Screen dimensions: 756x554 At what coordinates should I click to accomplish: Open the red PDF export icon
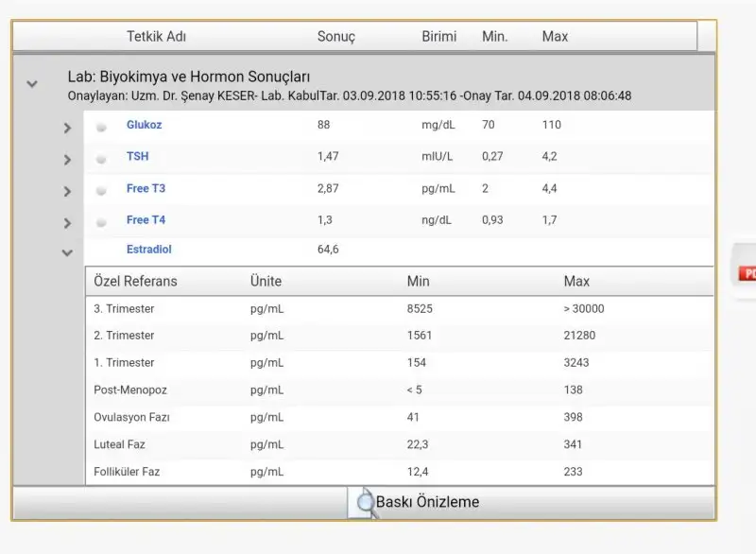pos(747,273)
